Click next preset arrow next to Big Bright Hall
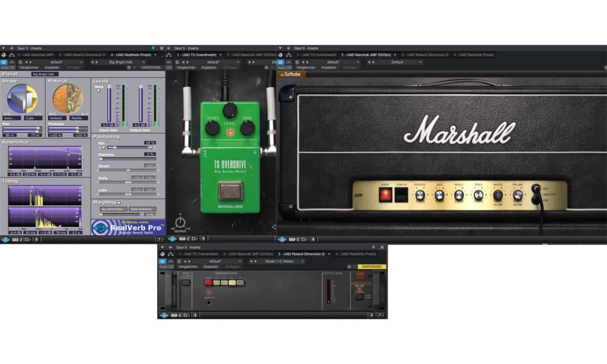The width and height of the screenshot is (607, 364). point(97,62)
